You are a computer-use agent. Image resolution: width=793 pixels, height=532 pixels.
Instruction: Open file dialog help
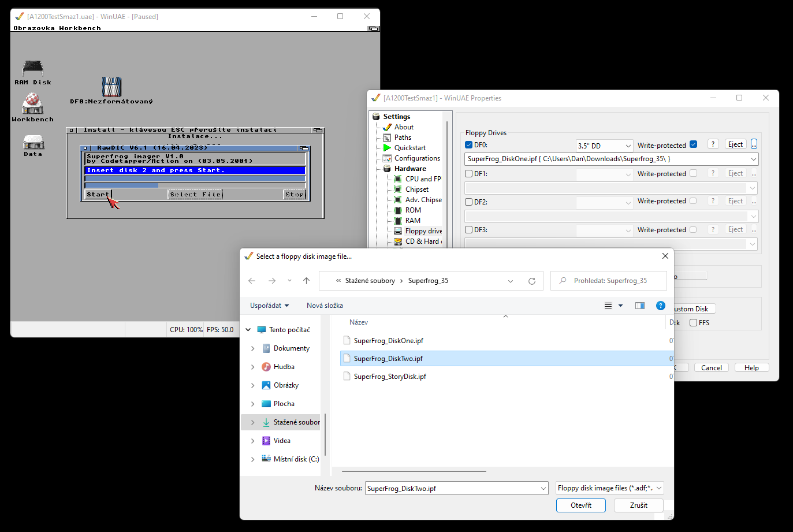(661, 306)
